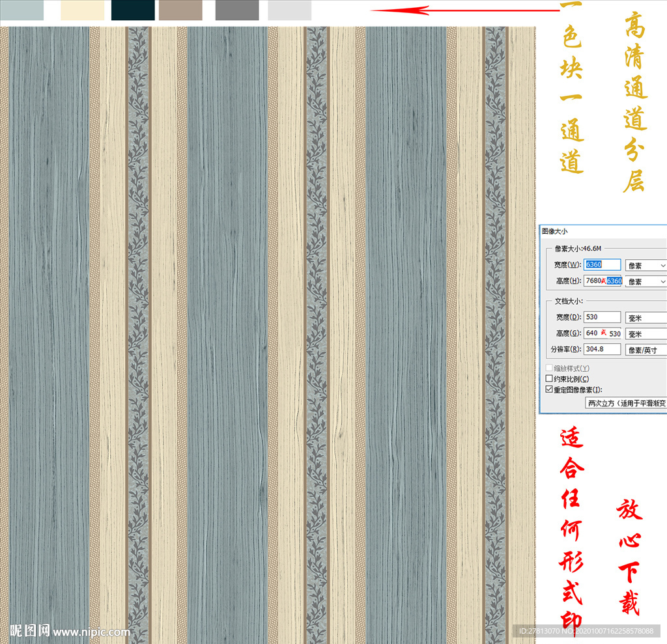Screen dimensions: 667x644
Task: Uncheck the resample image (重定图像像素) checkbox
Action: click(548, 389)
